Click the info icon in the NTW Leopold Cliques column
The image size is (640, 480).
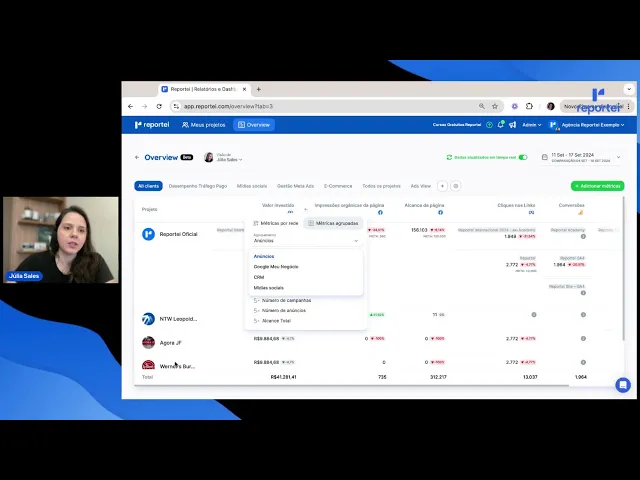pyautogui.click(x=533, y=315)
